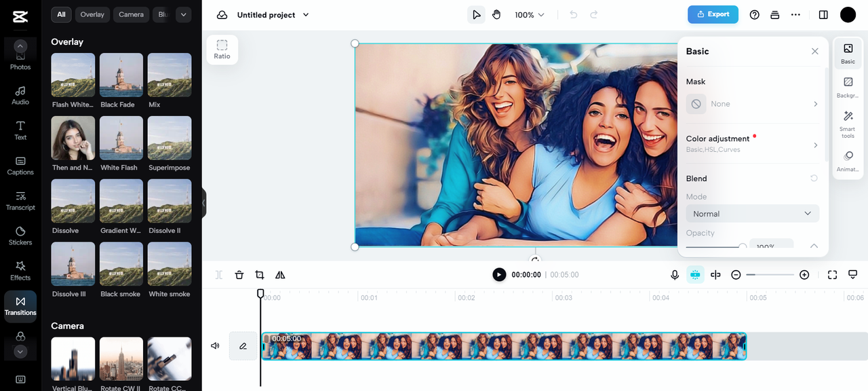Click the microphone record voiceover icon
868x391 pixels.
(x=675, y=275)
